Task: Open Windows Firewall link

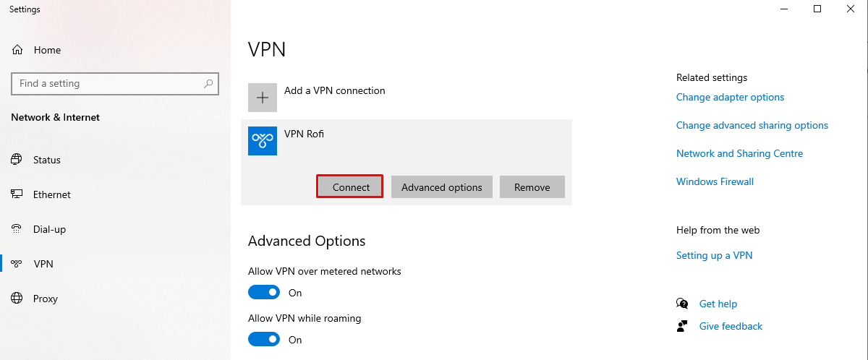Action: (715, 181)
